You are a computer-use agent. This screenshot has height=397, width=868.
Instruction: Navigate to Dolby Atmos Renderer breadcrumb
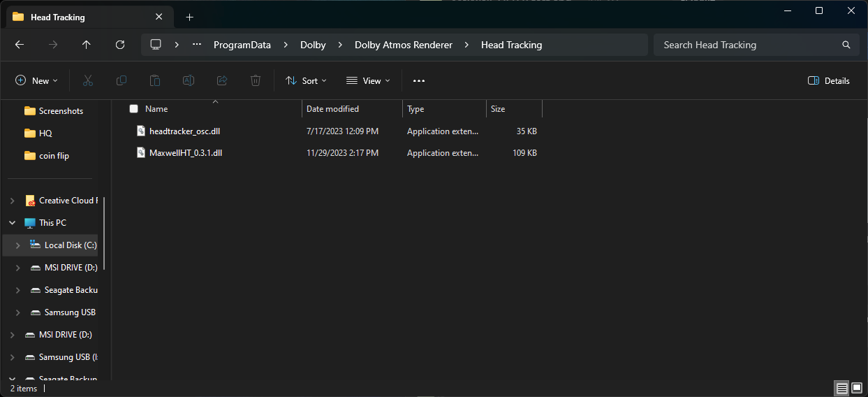[404, 45]
